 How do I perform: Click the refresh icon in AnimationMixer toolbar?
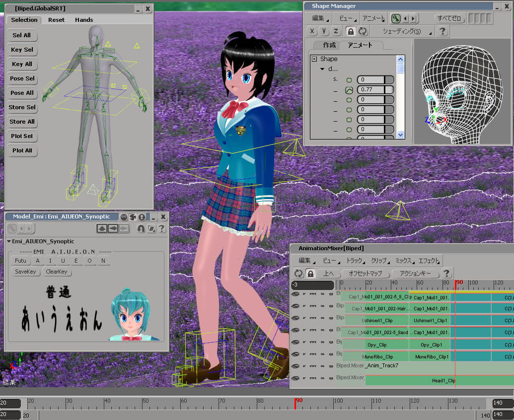tap(298, 274)
